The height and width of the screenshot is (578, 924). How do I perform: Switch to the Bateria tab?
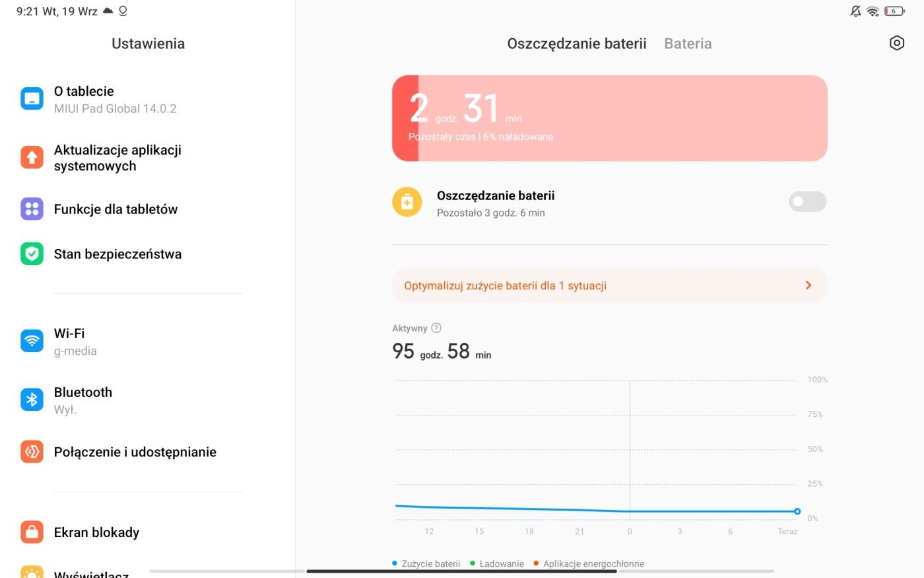coord(688,44)
